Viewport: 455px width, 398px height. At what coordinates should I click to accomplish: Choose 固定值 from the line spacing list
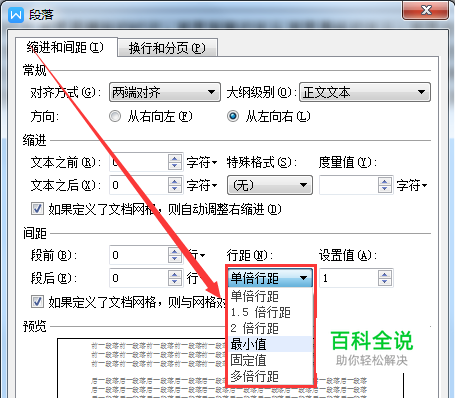[x=271, y=360]
